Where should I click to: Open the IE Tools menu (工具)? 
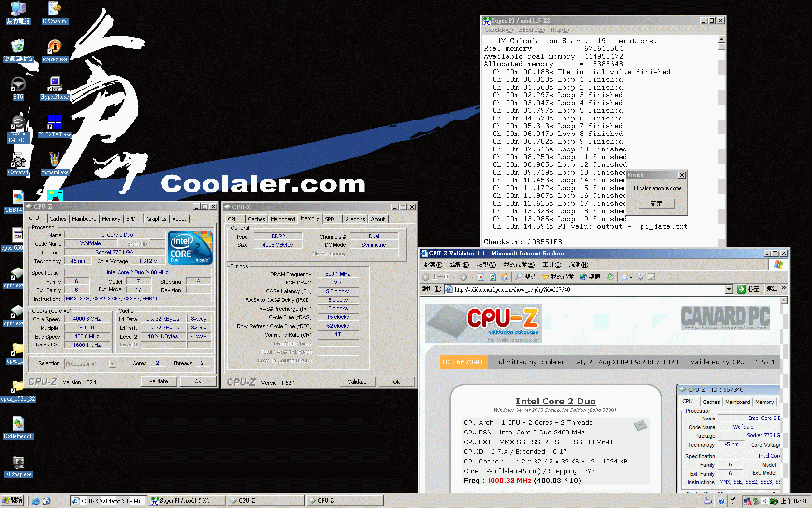coord(551,265)
